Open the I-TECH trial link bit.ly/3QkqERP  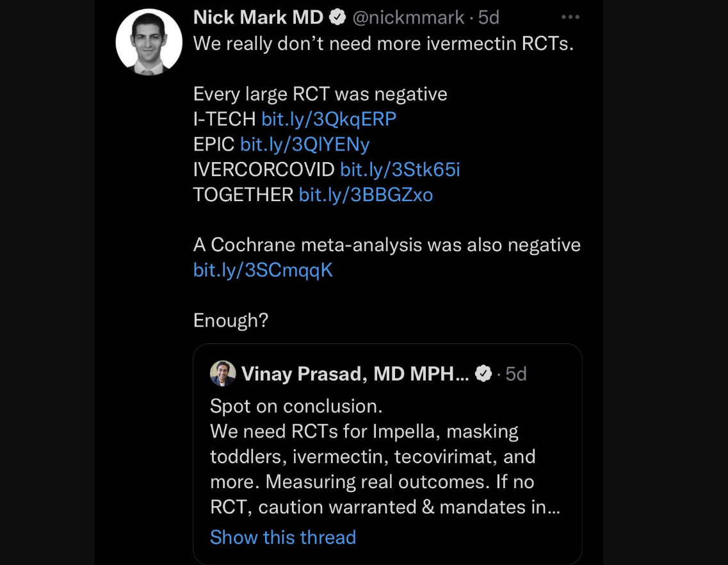coord(328,119)
